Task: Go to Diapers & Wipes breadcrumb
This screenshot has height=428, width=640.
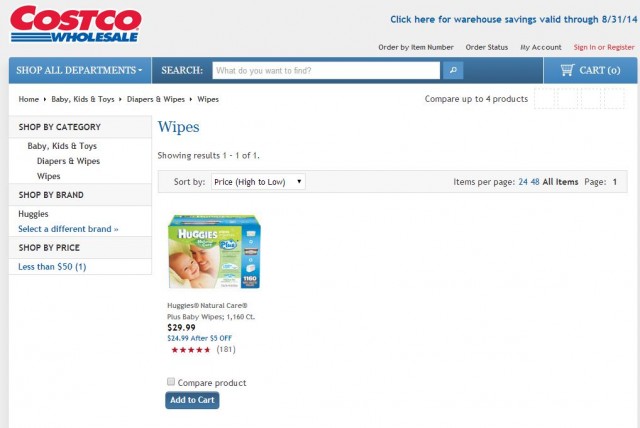Action: (156, 99)
